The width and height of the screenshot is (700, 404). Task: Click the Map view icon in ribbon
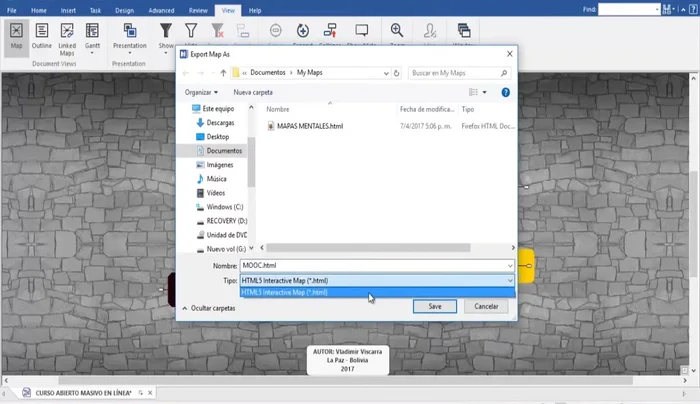(16, 35)
